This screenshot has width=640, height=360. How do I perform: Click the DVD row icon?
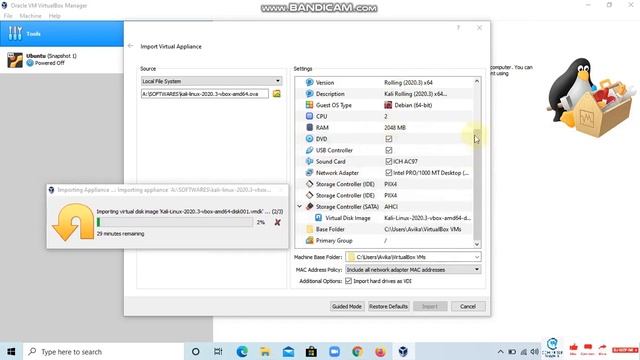(309, 139)
